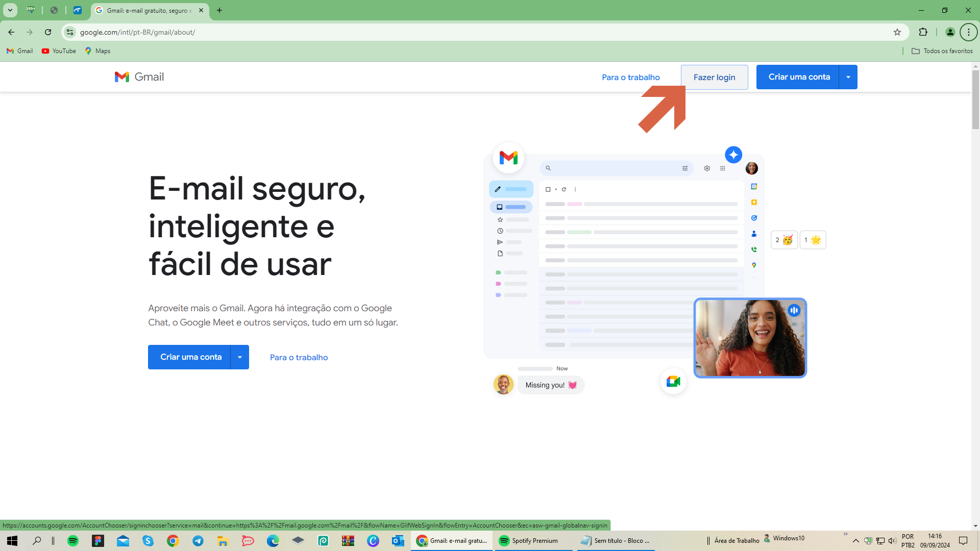The height and width of the screenshot is (551, 980).
Task: Expand the header Criar uma conta dropdown arrow
Action: coord(848,77)
